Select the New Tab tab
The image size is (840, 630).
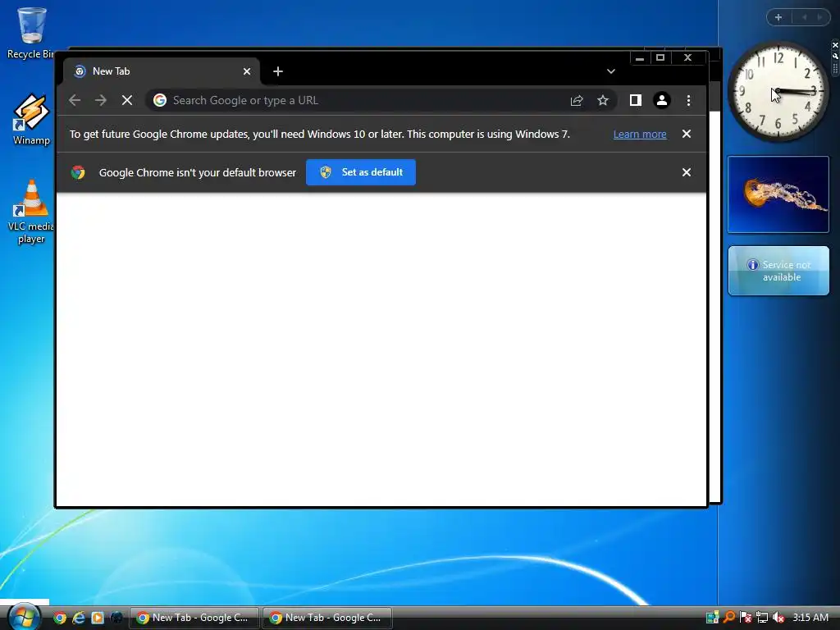pyautogui.click(x=162, y=71)
